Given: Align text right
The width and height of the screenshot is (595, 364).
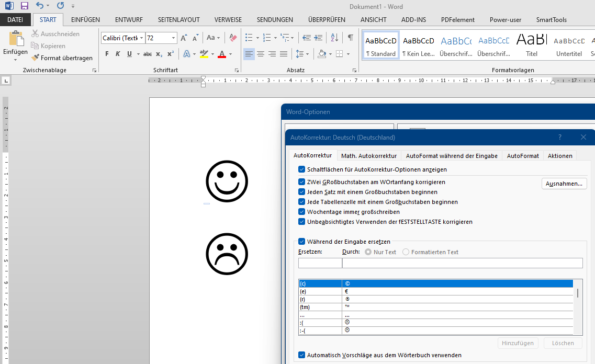Looking at the screenshot, I should click(x=272, y=54).
